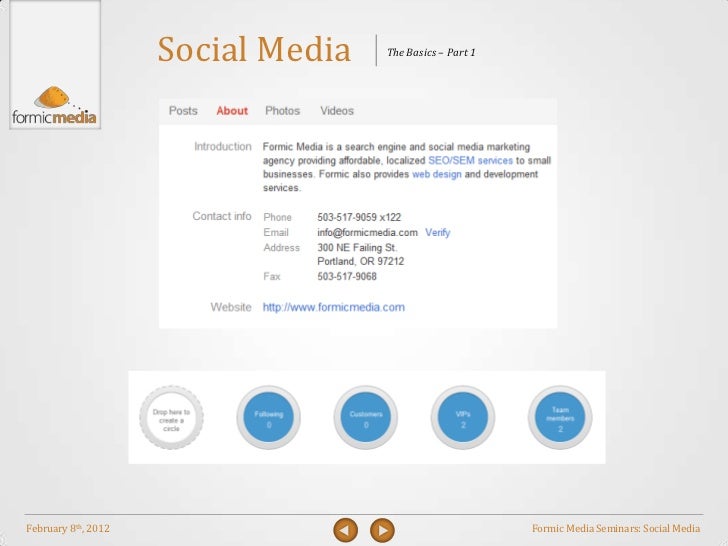Click the Fax field label
Viewport: 728px width, 546px height.
coord(272,277)
